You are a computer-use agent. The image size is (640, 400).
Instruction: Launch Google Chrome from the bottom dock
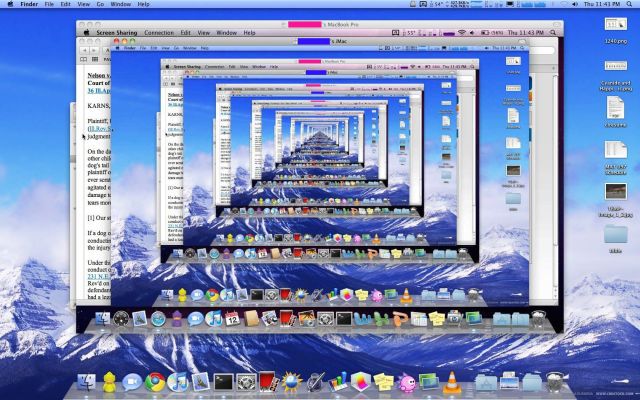155,382
